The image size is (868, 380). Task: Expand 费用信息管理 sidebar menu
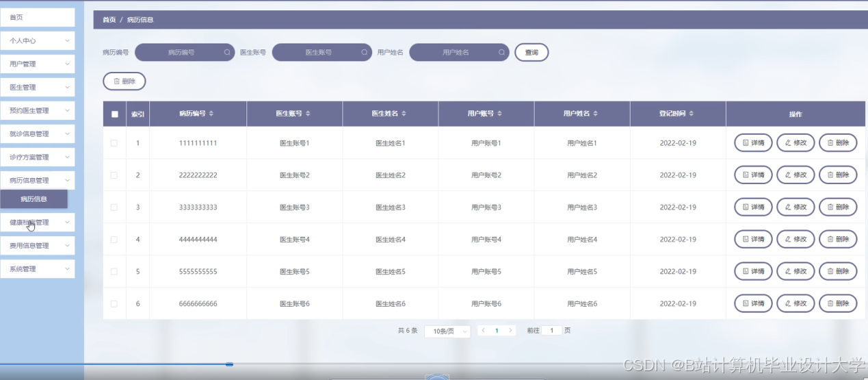(38, 245)
